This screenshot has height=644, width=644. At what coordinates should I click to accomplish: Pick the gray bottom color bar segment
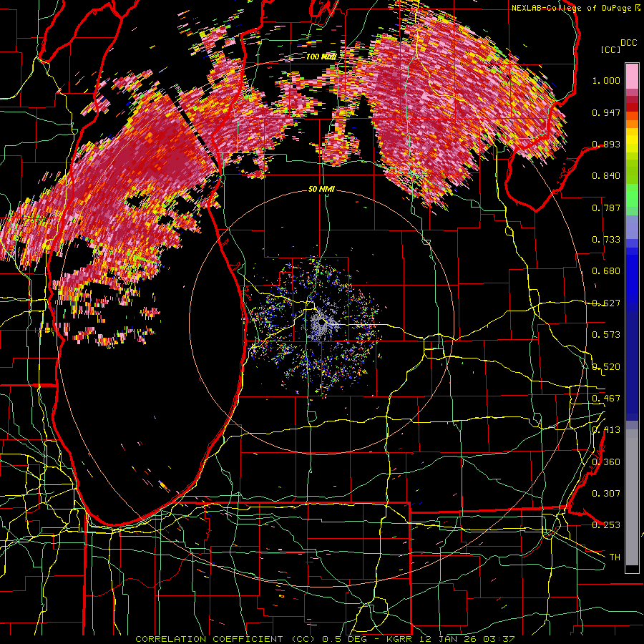632,497
